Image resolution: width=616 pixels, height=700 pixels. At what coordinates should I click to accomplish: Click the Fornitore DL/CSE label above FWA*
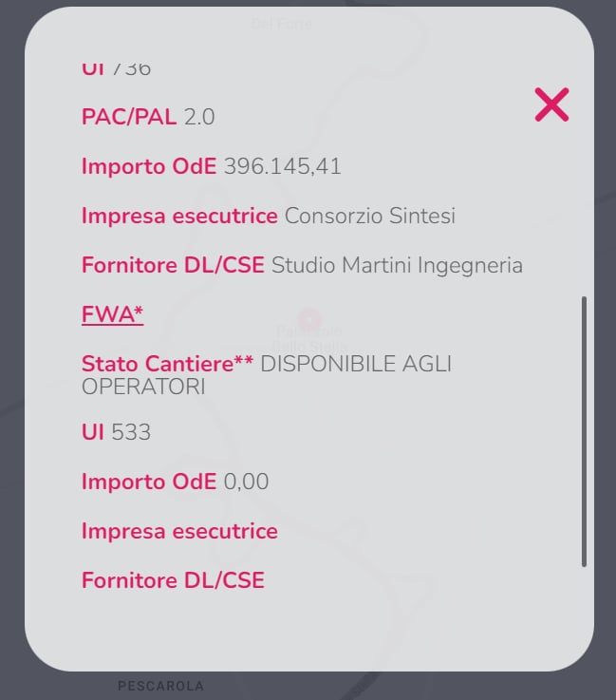pyautogui.click(x=173, y=265)
